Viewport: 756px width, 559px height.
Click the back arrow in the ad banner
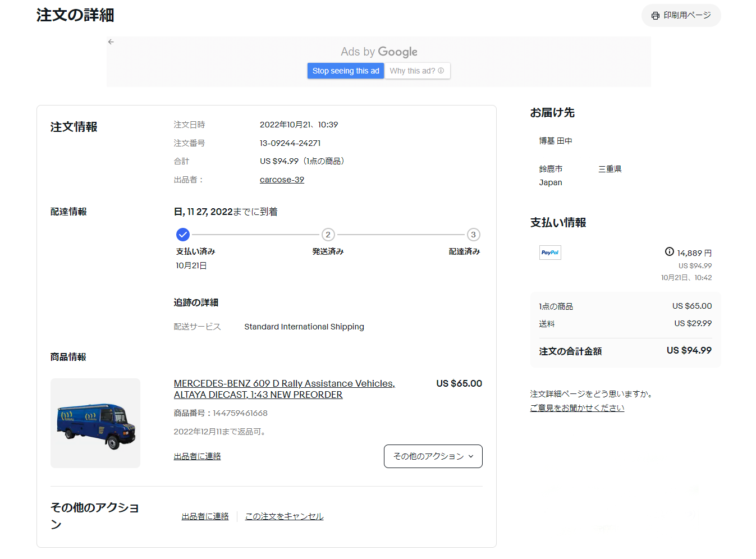(x=111, y=42)
